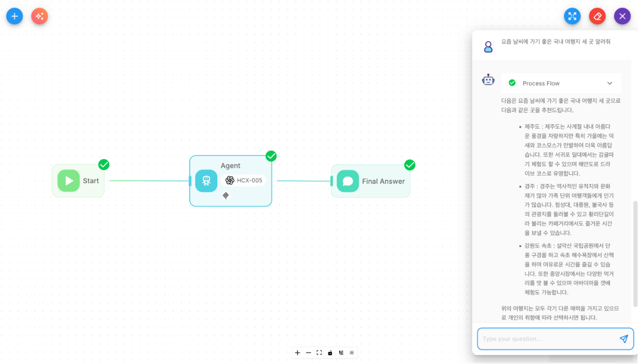Toggle the light/dark mode sun icon
638x364 pixels.
(x=352, y=352)
